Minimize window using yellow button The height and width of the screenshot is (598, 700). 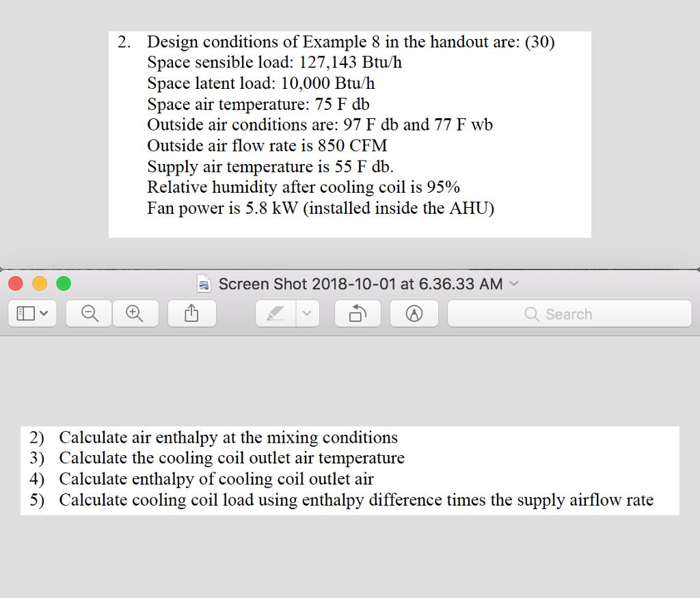tap(40, 284)
